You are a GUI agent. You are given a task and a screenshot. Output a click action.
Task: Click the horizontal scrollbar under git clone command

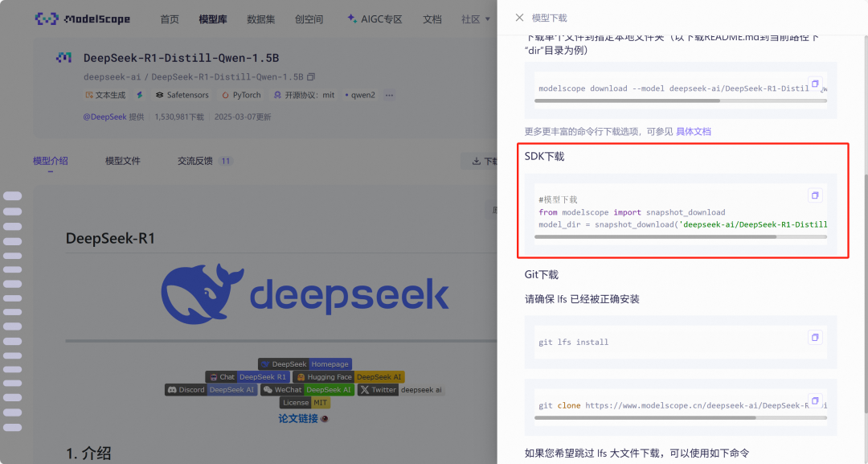coord(645,417)
